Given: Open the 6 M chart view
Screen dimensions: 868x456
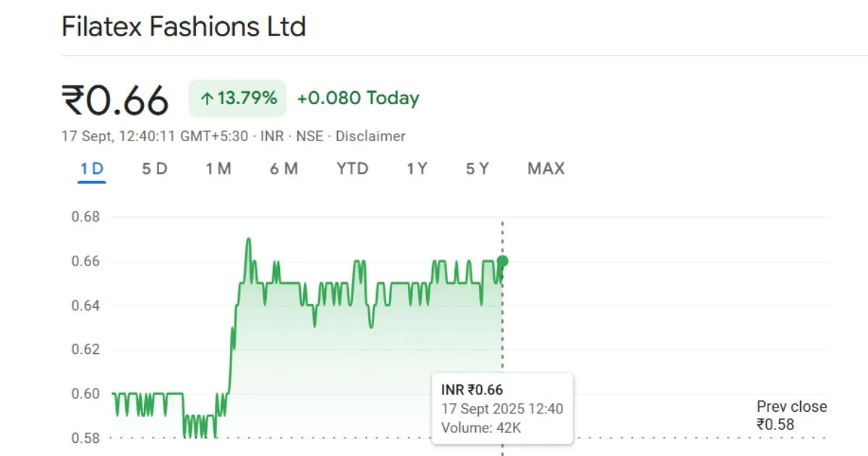Looking at the screenshot, I should [x=284, y=169].
